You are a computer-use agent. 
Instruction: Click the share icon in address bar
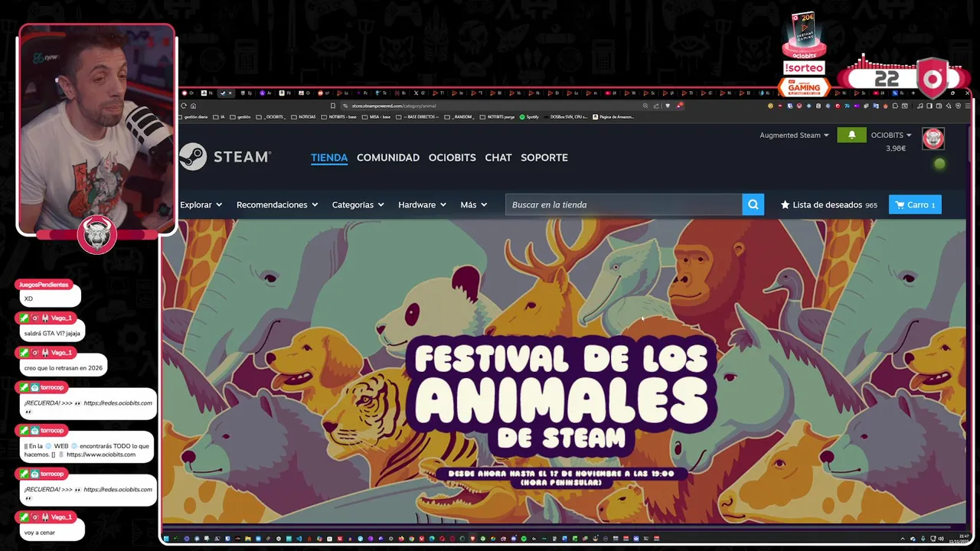pos(656,106)
